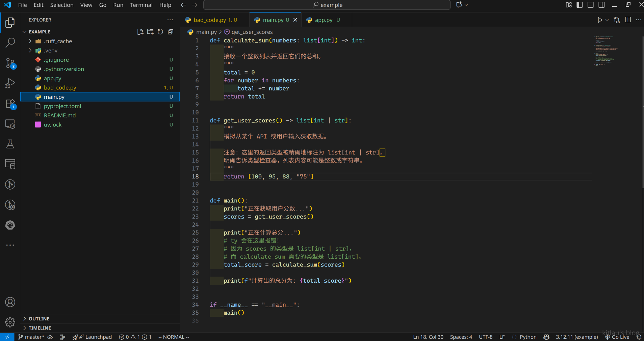Open the Terminal menu
The image size is (644, 341).
coord(141,5)
